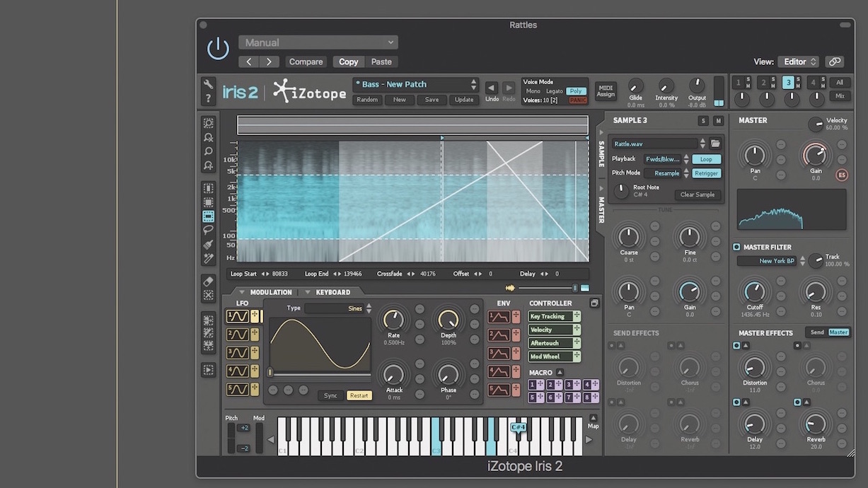Switch effects to Send mode
The width and height of the screenshot is (868, 488).
click(817, 332)
